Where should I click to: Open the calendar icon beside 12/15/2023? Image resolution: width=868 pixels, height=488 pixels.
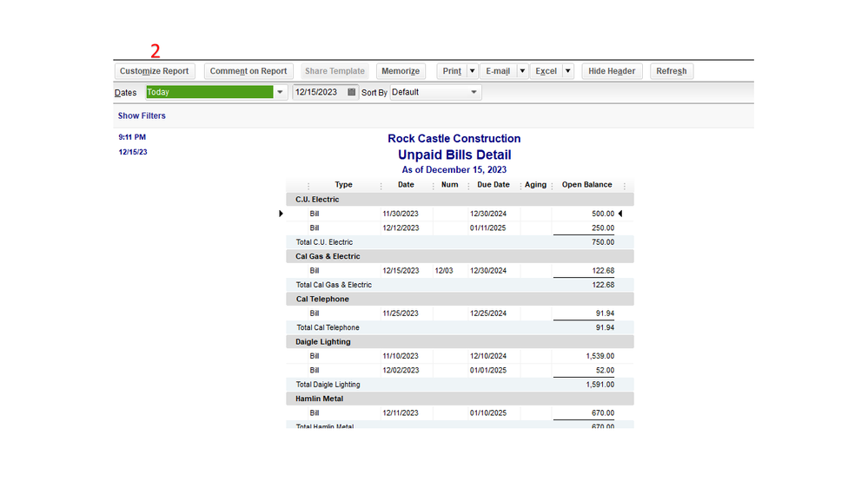point(352,92)
